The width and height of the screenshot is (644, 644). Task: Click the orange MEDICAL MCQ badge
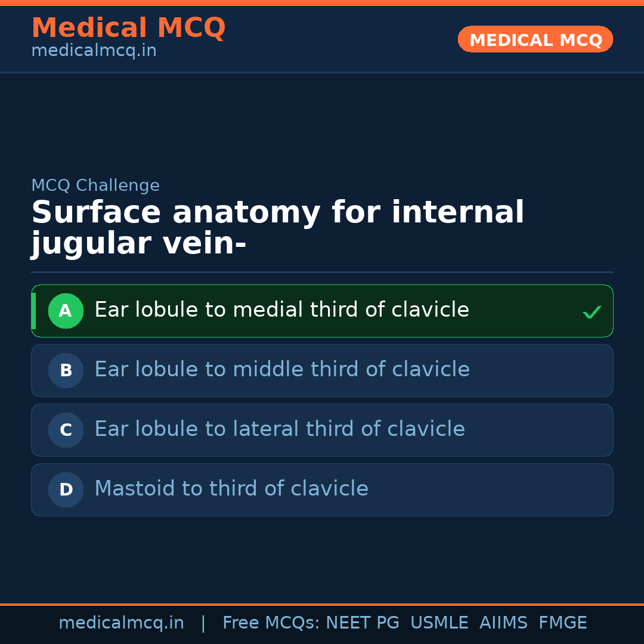[535, 39]
